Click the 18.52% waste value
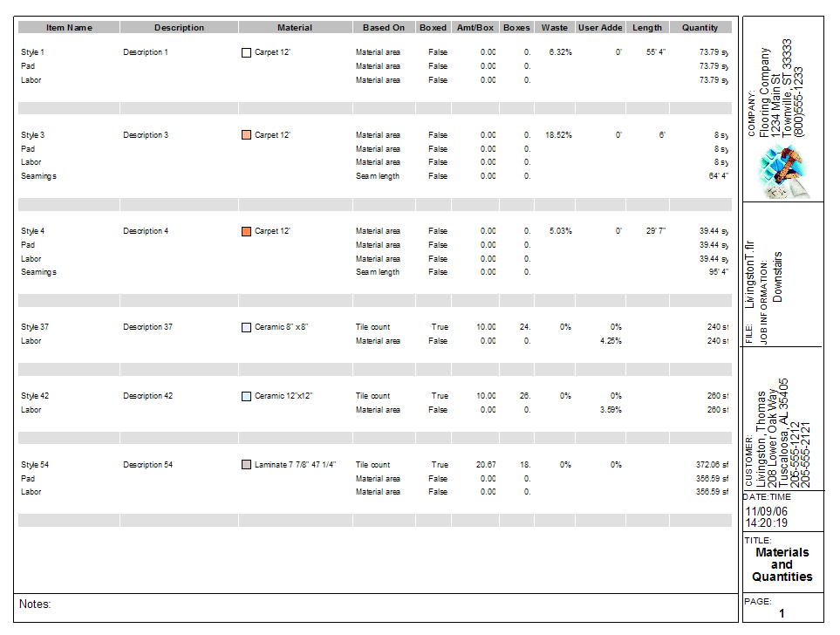The image size is (840, 635). (x=558, y=135)
